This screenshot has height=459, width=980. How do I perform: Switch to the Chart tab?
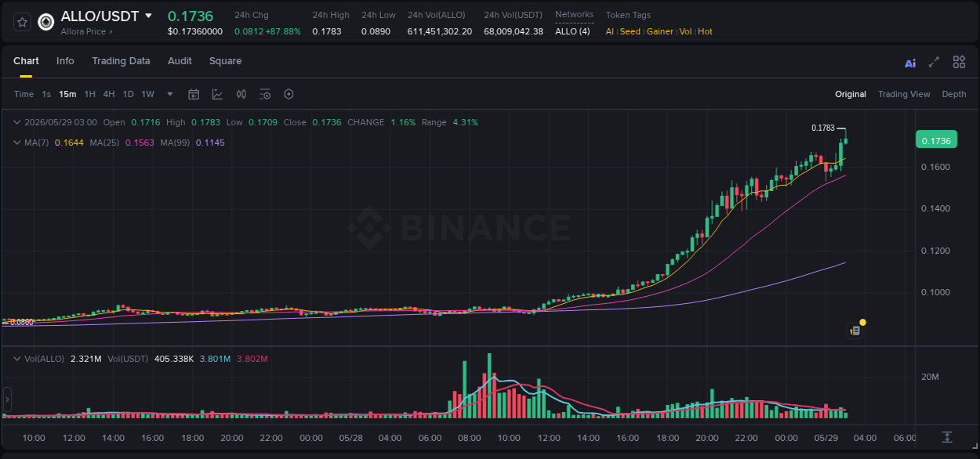(26, 61)
